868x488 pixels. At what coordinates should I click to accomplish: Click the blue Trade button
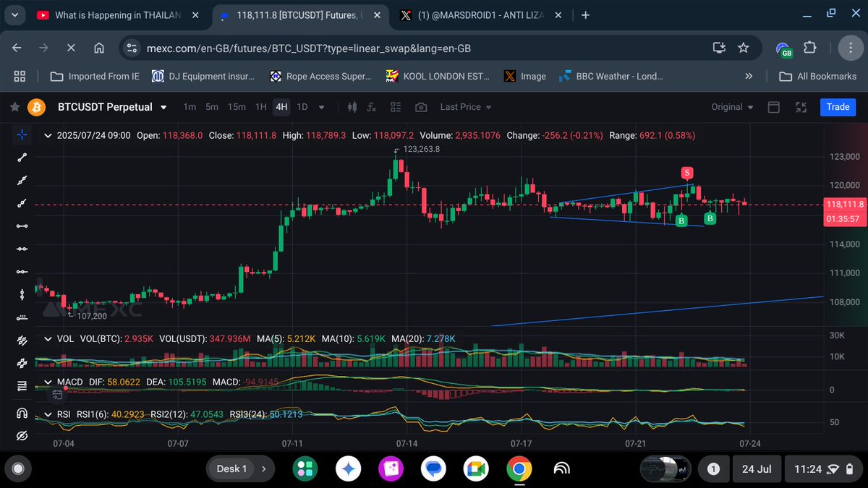[838, 107]
